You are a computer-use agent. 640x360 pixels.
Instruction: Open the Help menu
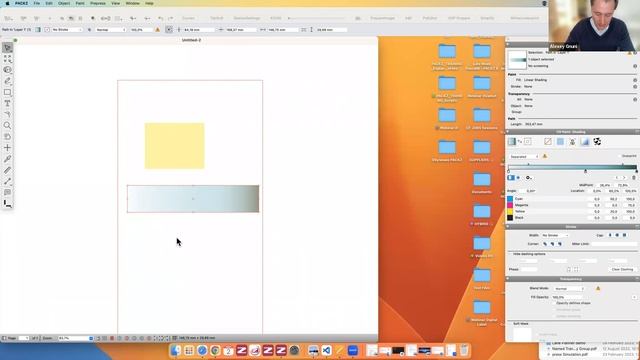tap(149, 3)
